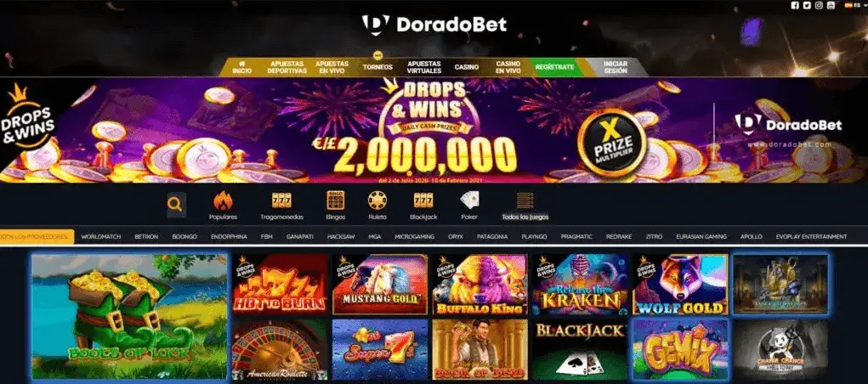Launch the Wolf Gold game thumbnail
This screenshot has height=384, width=868.
680,285
